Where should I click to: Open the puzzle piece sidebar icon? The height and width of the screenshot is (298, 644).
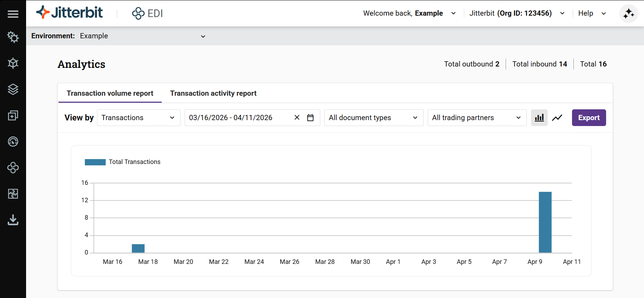click(13, 194)
